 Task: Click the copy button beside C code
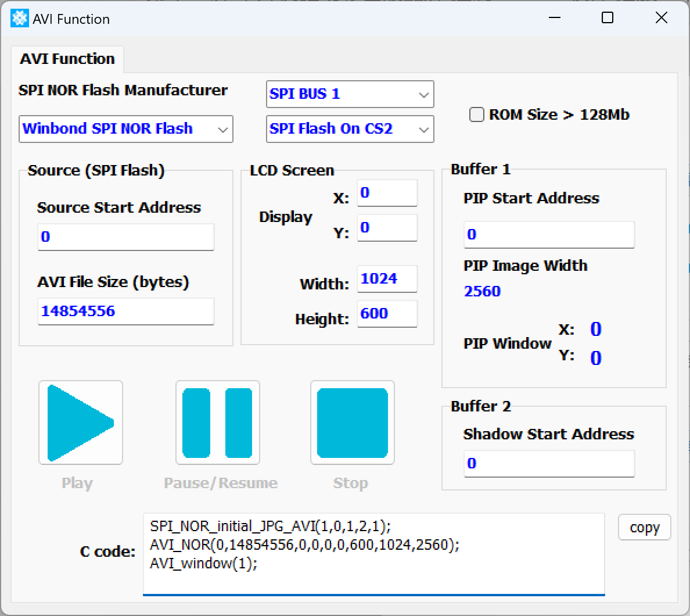pos(644,528)
